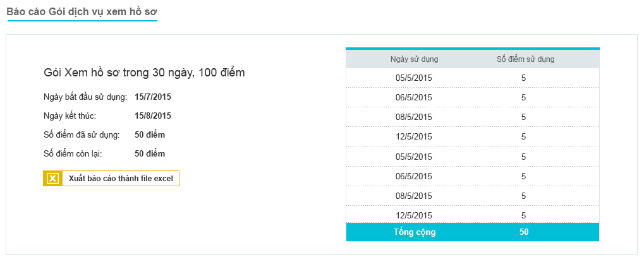The image size is (644, 262).
Task: Select the 'Báo cáo Gói dịch vụ xem hồ sơ' heading tab
Action: (x=82, y=11)
